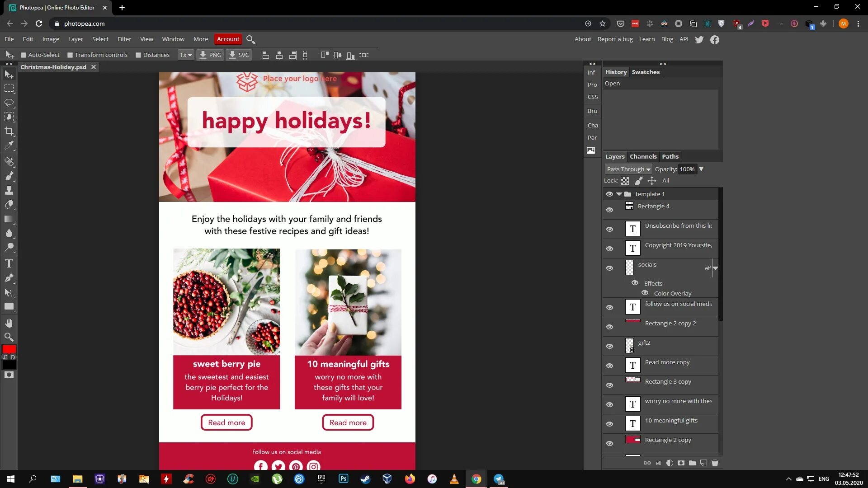Switch to the Channels tab
Image resolution: width=868 pixels, height=488 pixels.
pos(643,157)
